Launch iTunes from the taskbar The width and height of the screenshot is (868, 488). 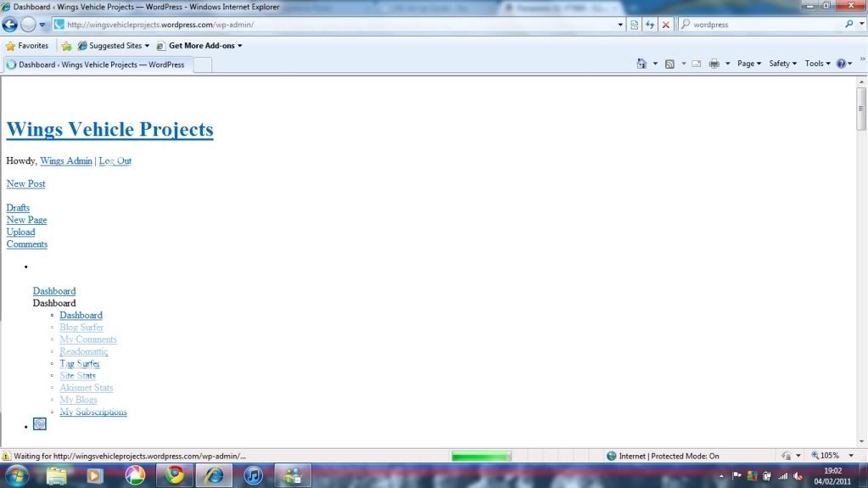pos(253,475)
